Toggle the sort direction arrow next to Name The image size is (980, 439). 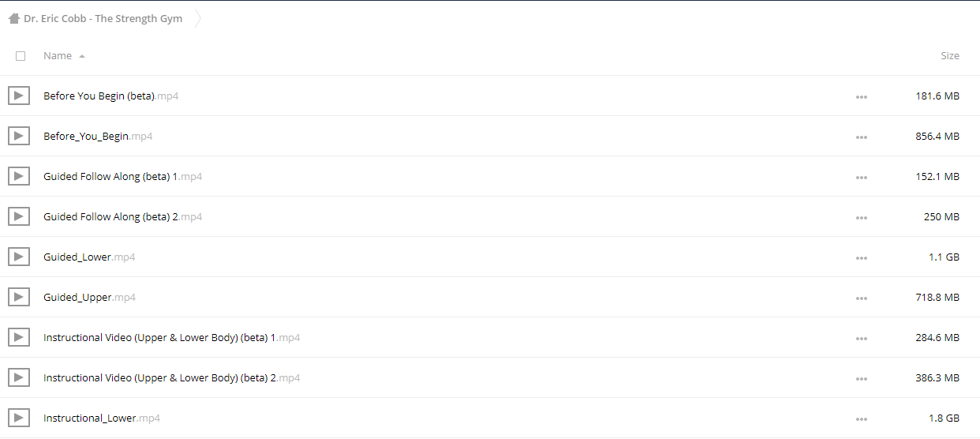pos(82,56)
